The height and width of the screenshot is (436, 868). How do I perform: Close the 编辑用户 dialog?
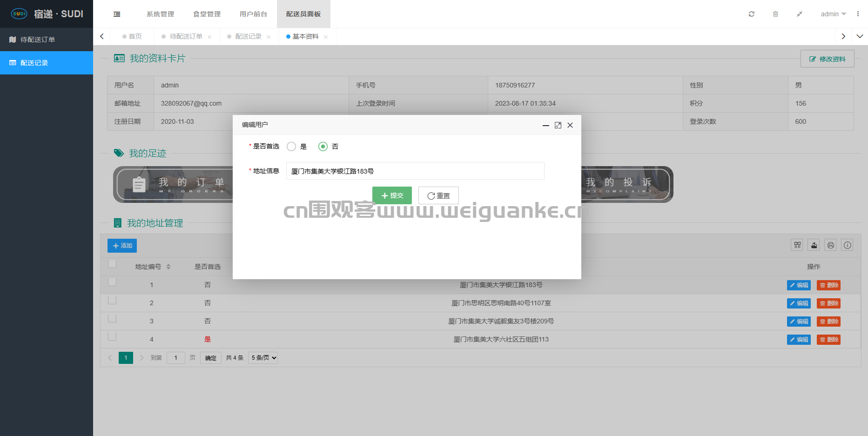(570, 125)
